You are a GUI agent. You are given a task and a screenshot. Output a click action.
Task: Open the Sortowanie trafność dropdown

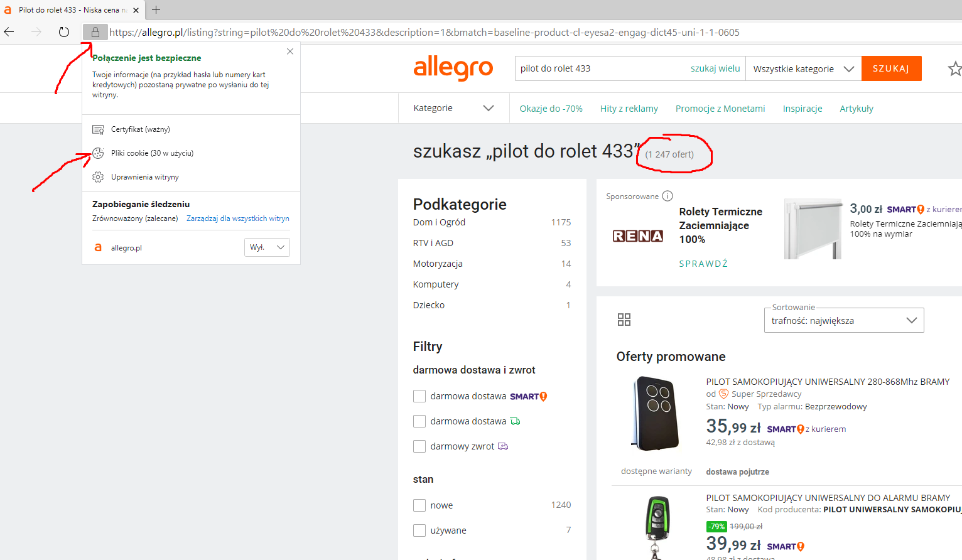click(x=843, y=321)
